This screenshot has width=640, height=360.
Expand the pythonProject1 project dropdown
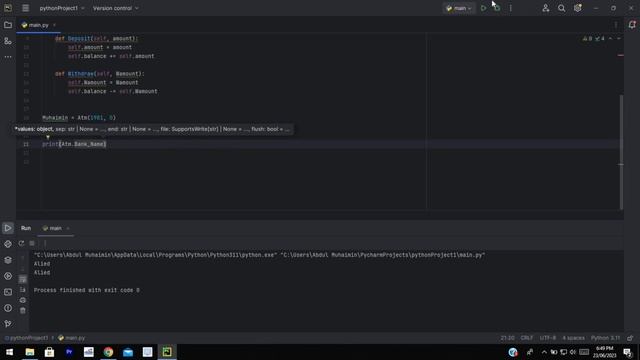(x=62, y=8)
